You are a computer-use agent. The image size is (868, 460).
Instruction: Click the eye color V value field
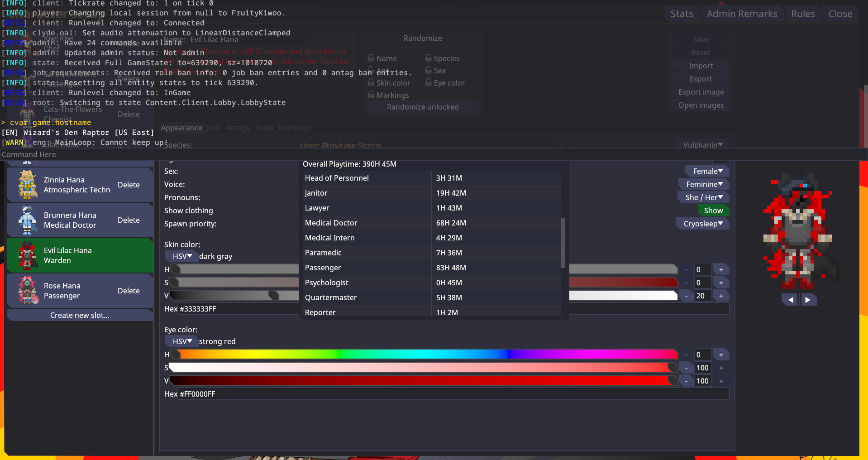702,381
